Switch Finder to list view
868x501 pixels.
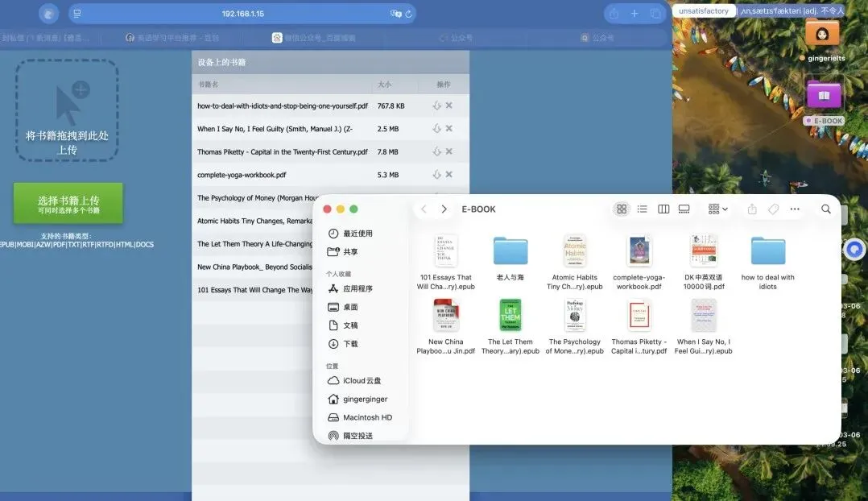[x=643, y=209]
